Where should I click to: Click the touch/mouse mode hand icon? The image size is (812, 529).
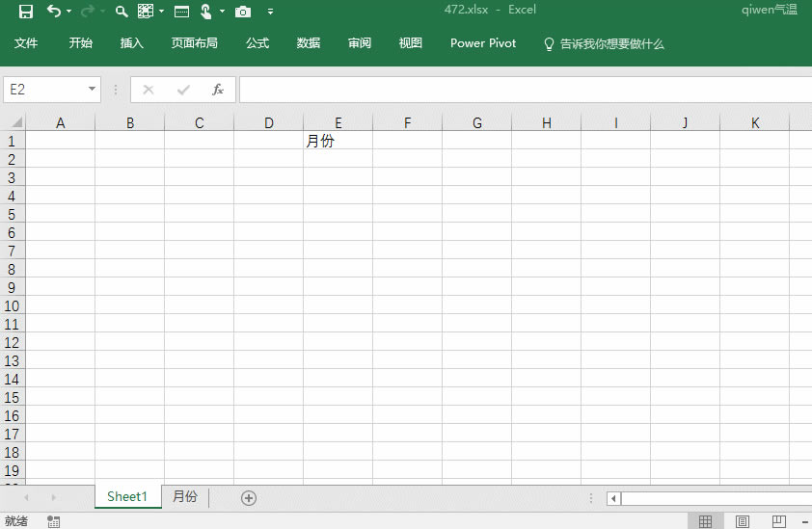tap(206, 12)
